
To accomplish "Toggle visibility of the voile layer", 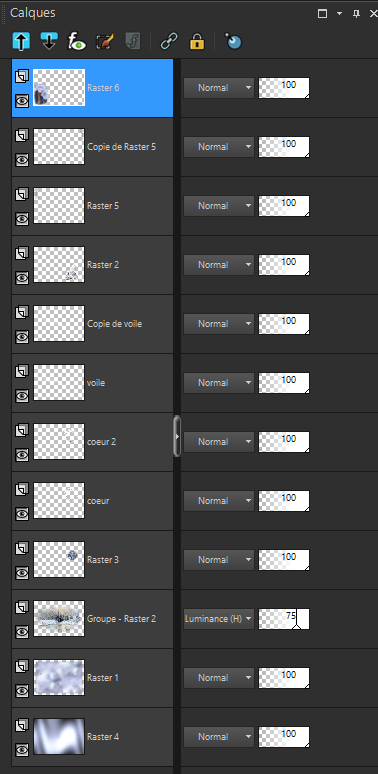I will (22, 396).
